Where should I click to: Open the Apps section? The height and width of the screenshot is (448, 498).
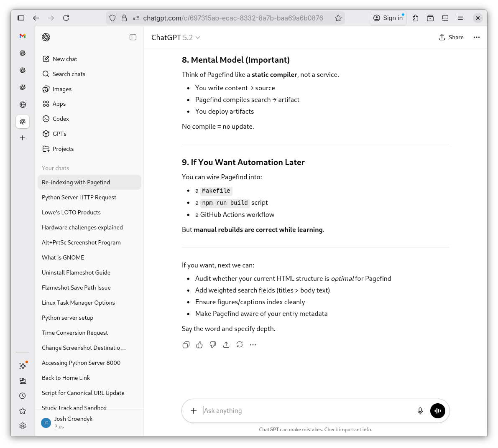(x=59, y=104)
